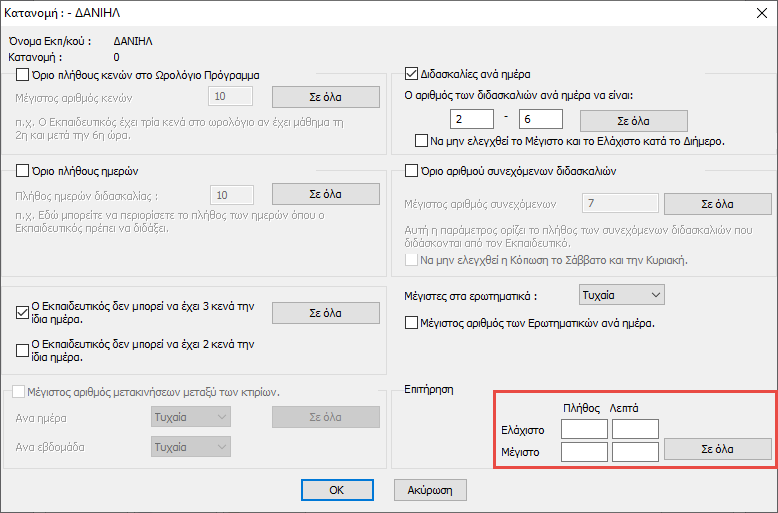This screenshot has width=778, height=513.
Task: Tick 'Να μην ελεγχθεί το Μέγιστο και το Ελάχιστο' checkbox
Action: tap(421, 141)
